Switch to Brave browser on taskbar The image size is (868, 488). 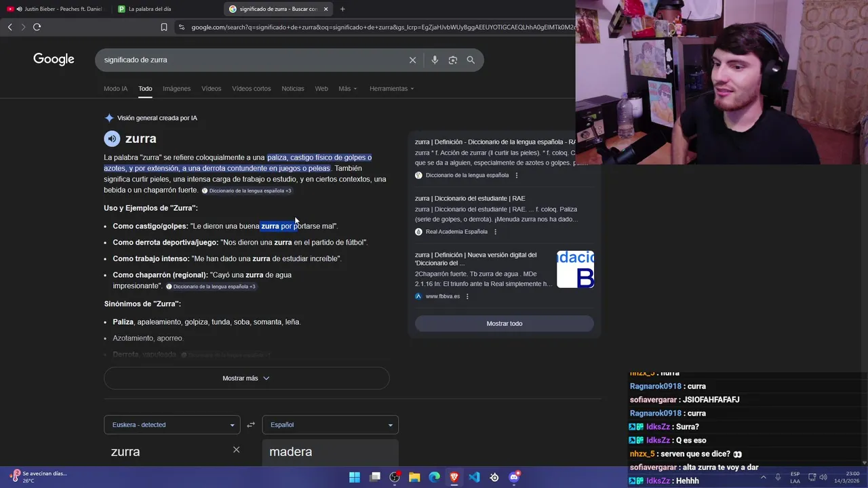click(454, 477)
